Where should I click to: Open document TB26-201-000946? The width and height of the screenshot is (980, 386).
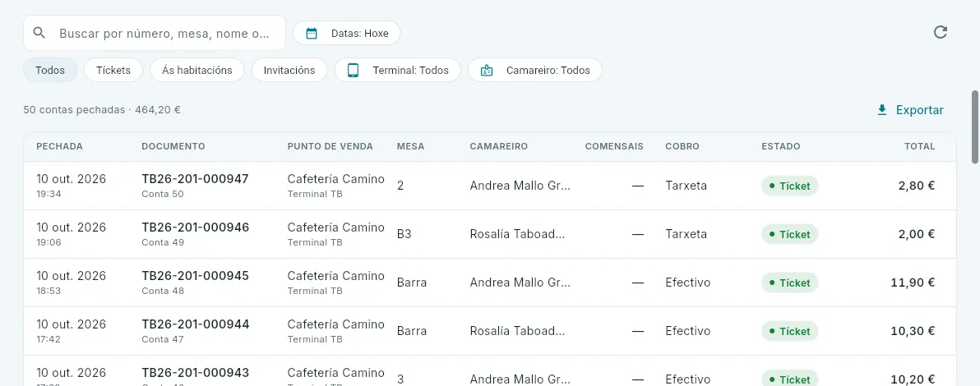point(195,227)
